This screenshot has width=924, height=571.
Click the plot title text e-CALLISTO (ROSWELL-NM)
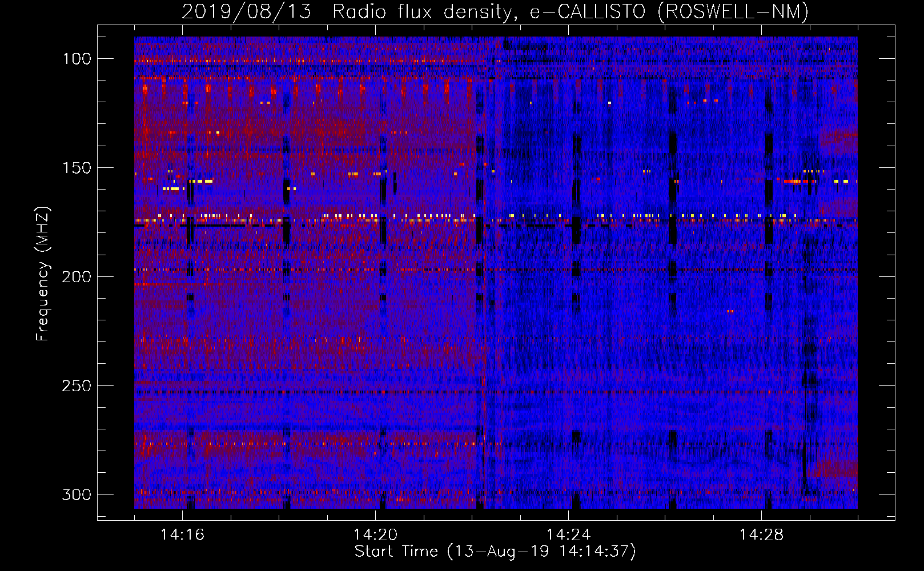[x=669, y=11]
